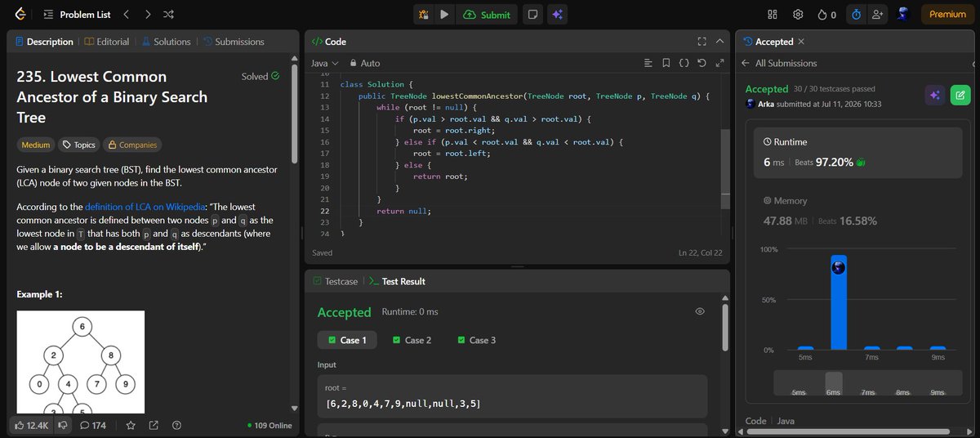Open the debugger icon beside Run

click(x=422, y=15)
